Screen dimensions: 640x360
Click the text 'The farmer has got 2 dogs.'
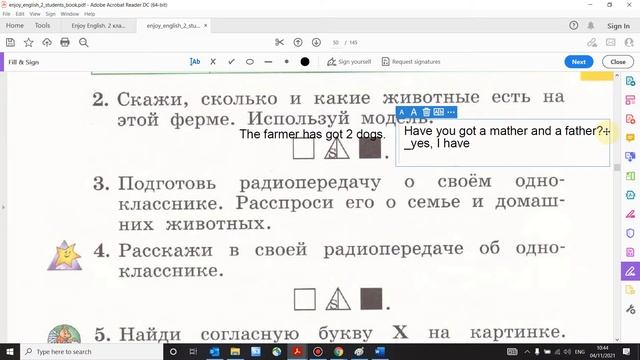[312, 134]
